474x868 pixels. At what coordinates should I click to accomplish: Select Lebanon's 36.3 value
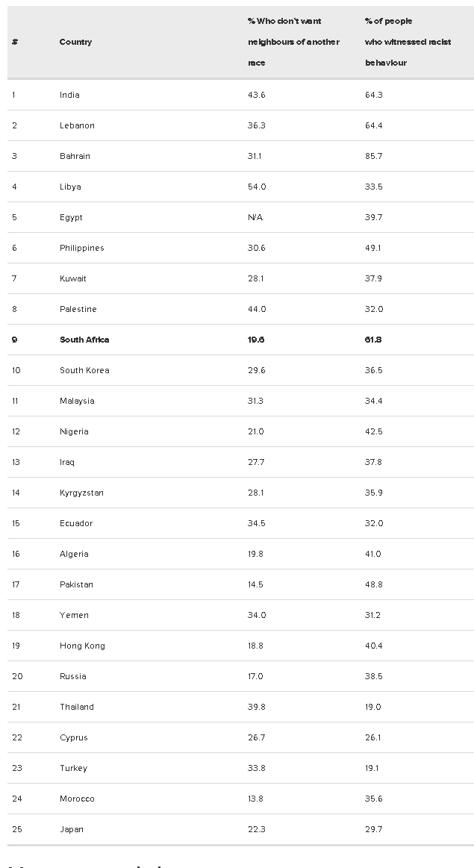click(x=256, y=125)
